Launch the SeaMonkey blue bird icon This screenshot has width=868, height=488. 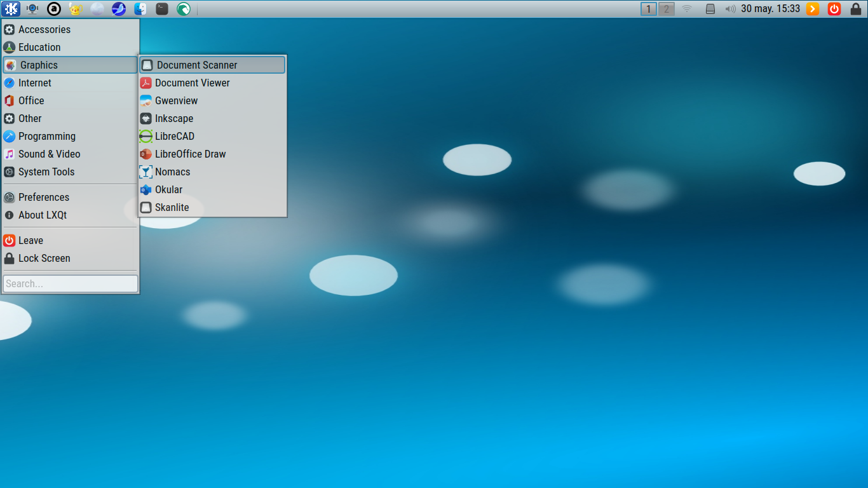point(119,9)
